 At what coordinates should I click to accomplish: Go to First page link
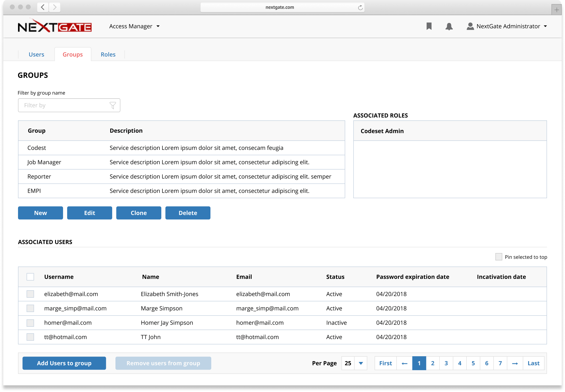(x=385, y=363)
